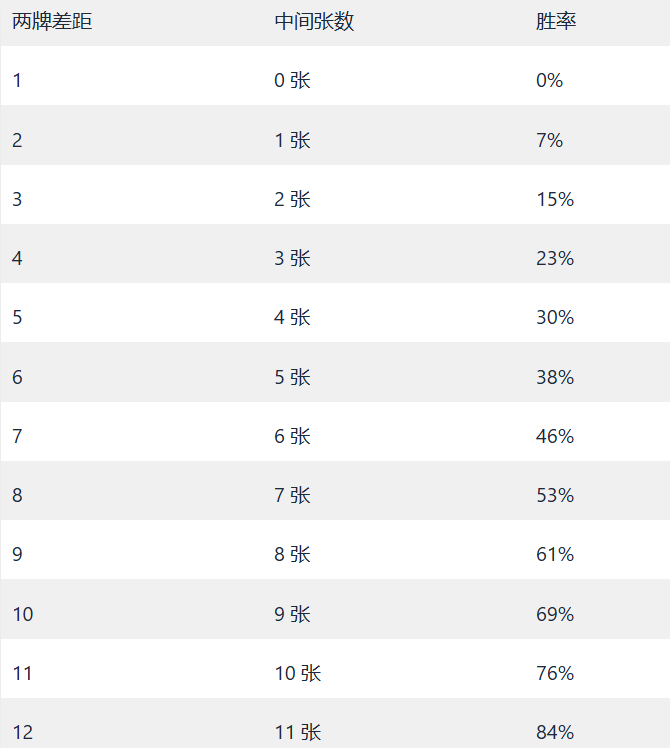
Task: Click the 76% win rate cell
Action: (x=555, y=673)
